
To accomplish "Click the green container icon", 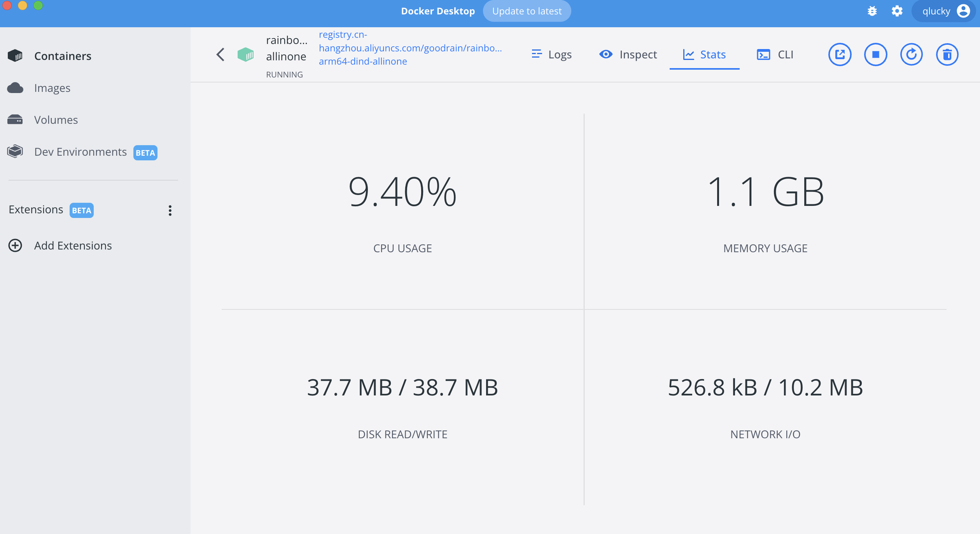I will (245, 54).
